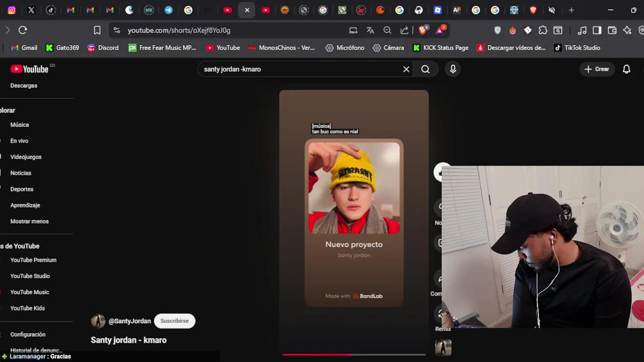Open YouTube Studio
644x362 pixels.
point(30,276)
